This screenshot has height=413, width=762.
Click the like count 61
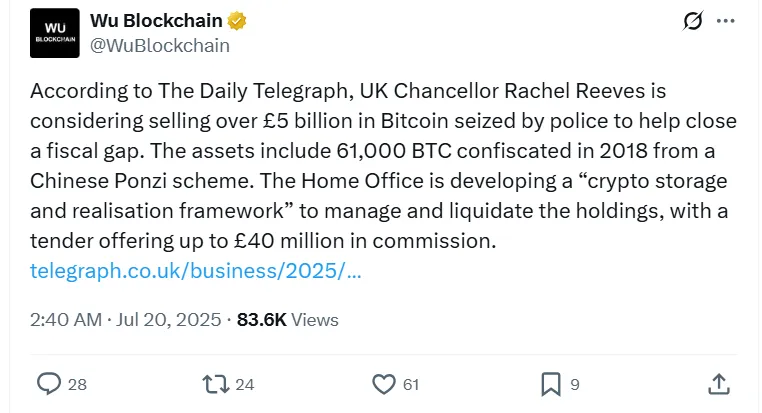click(x=410, y=384)
